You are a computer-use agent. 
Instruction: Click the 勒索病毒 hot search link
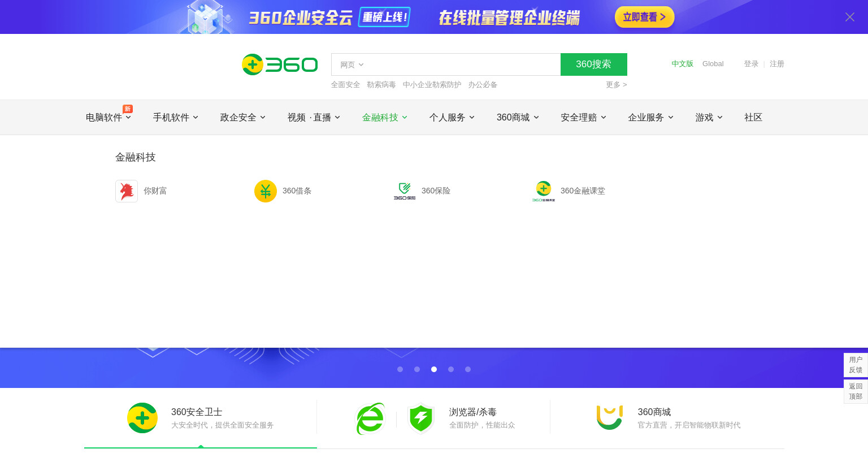point(381,85)
